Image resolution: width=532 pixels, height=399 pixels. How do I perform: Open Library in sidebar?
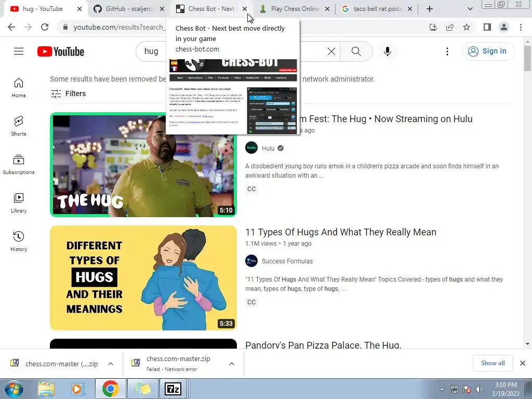19,203
